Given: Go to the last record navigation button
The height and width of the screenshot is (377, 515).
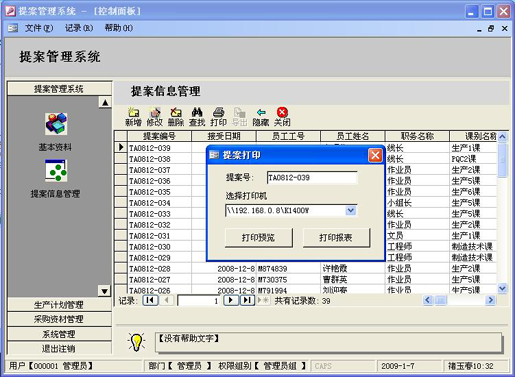Looking at the screenshot, I should point(247,300).
